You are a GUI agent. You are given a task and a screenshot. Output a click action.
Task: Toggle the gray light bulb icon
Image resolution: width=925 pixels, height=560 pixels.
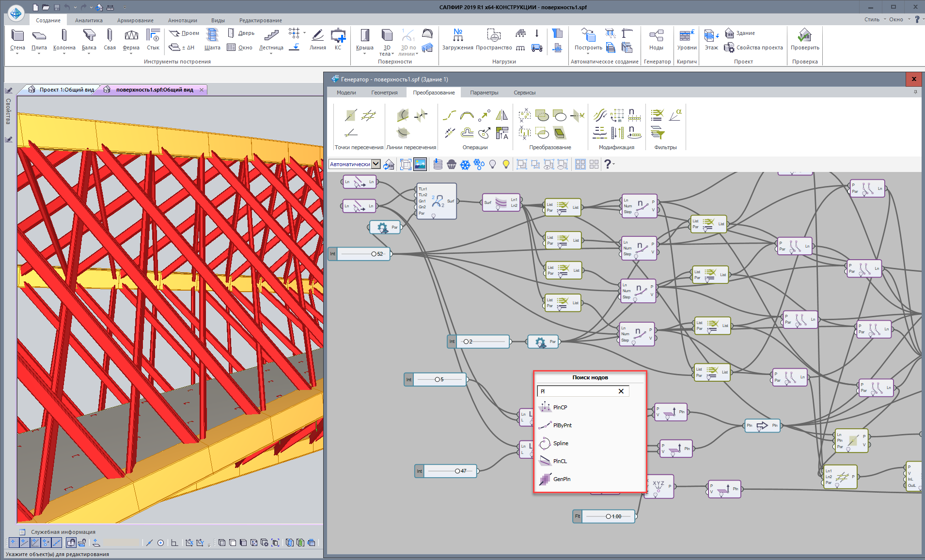coord(492,165)
